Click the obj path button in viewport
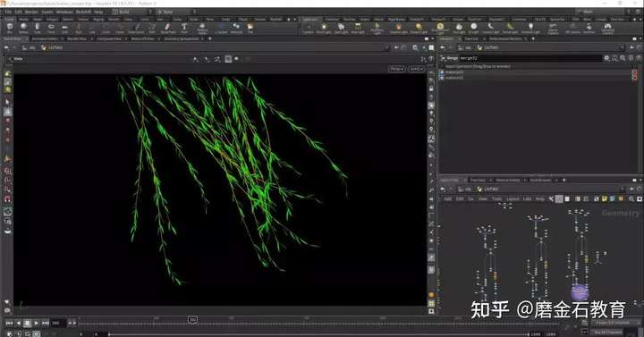 [29, 47]
